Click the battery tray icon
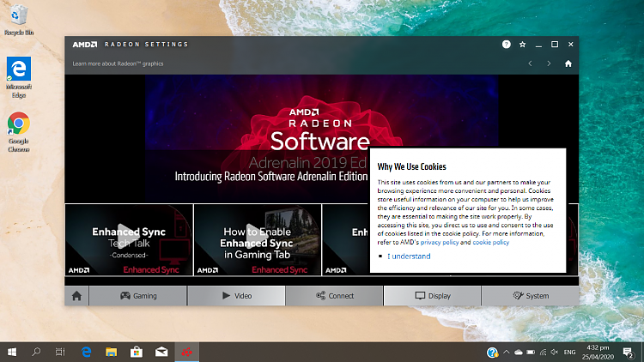The height and width of the screenshot is (362, 644). click(531, 353)
